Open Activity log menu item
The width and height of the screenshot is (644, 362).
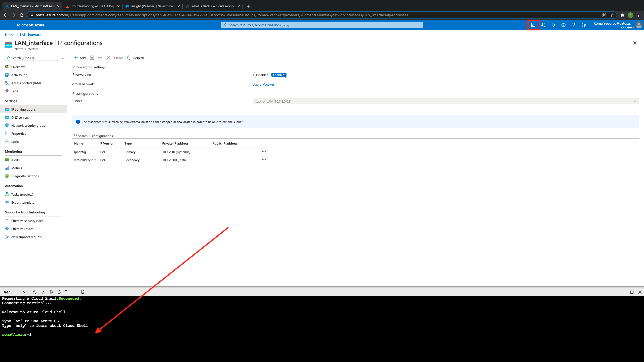19,75
